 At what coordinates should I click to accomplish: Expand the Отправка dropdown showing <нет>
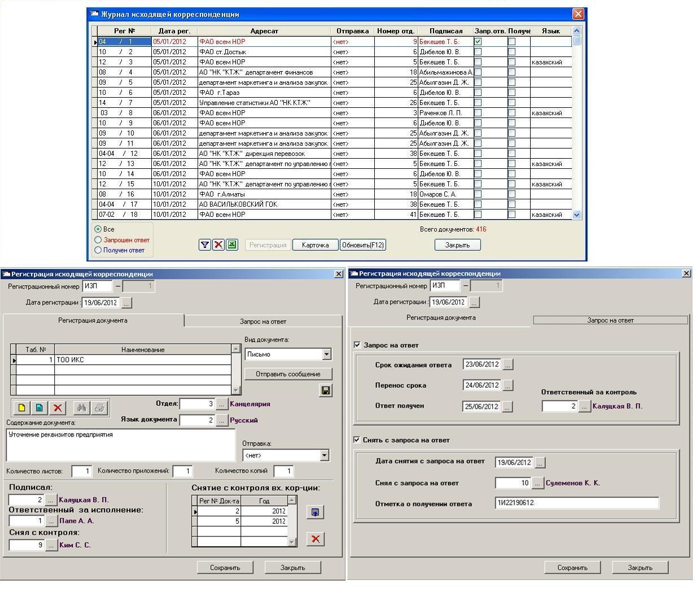pyautogui.click(x=325, y=455)
